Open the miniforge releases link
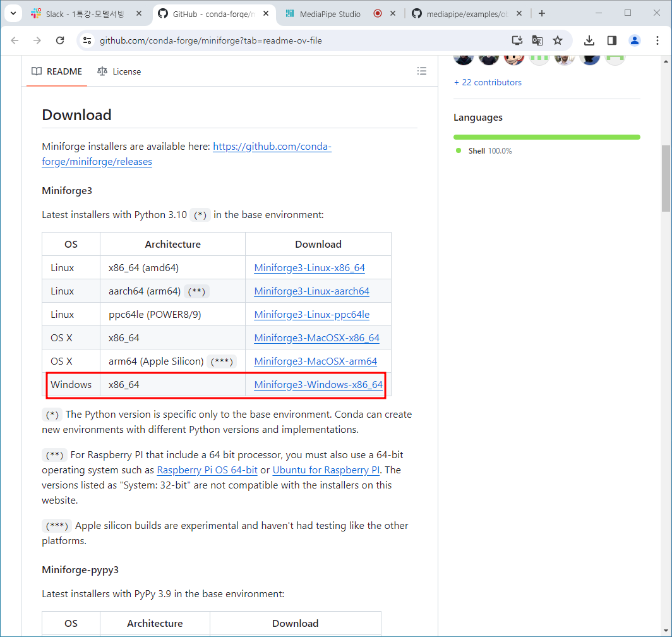The width and height of the screenshot is (672, 637). click(x=186, y=154)
